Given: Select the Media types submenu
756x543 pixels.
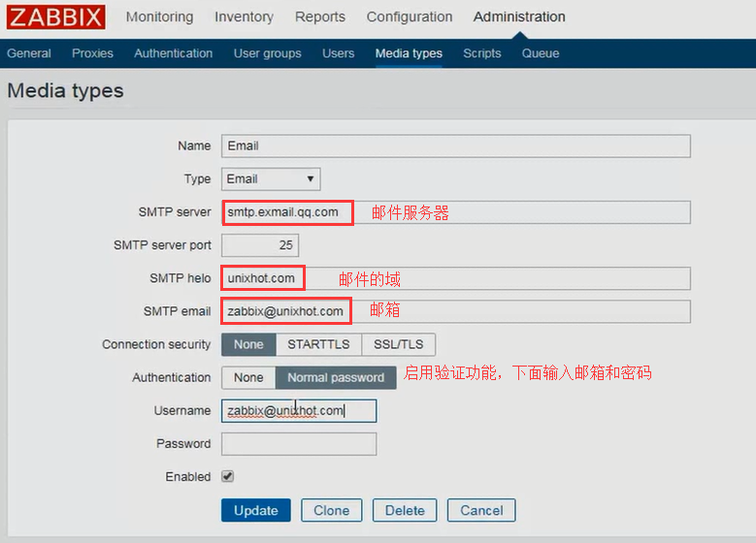Looking at the screenshot, I should click(409, 53).
